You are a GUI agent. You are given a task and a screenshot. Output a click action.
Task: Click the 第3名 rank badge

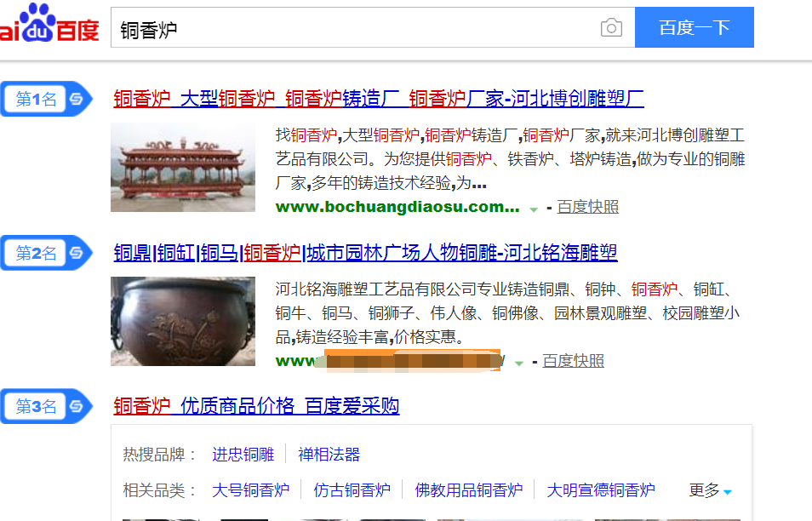point(46,406)
